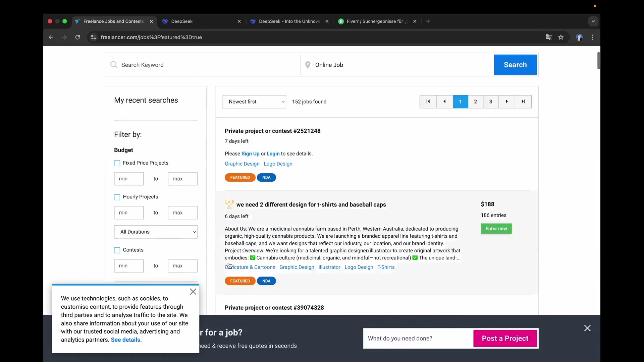Open the Sign Up link
This screenshot has height=362, width=644.
250,154
